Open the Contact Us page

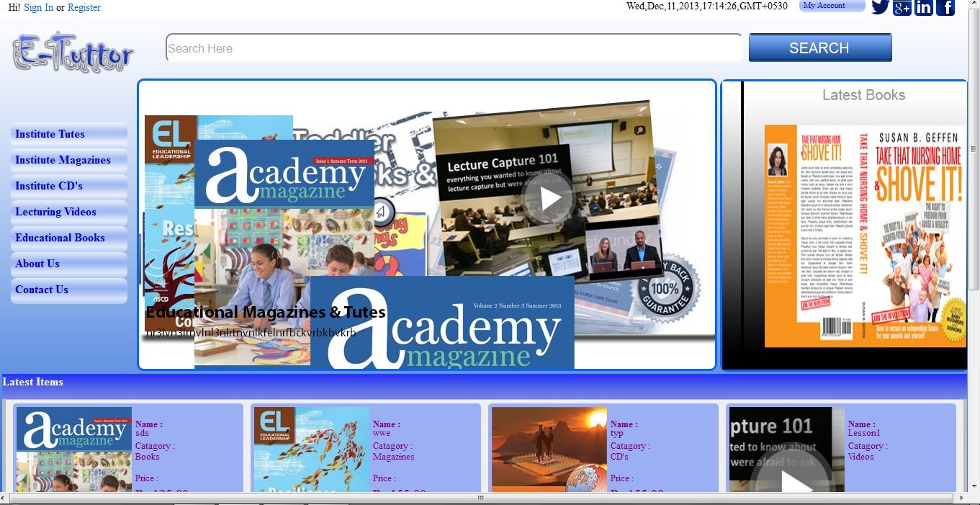(42, 290)
